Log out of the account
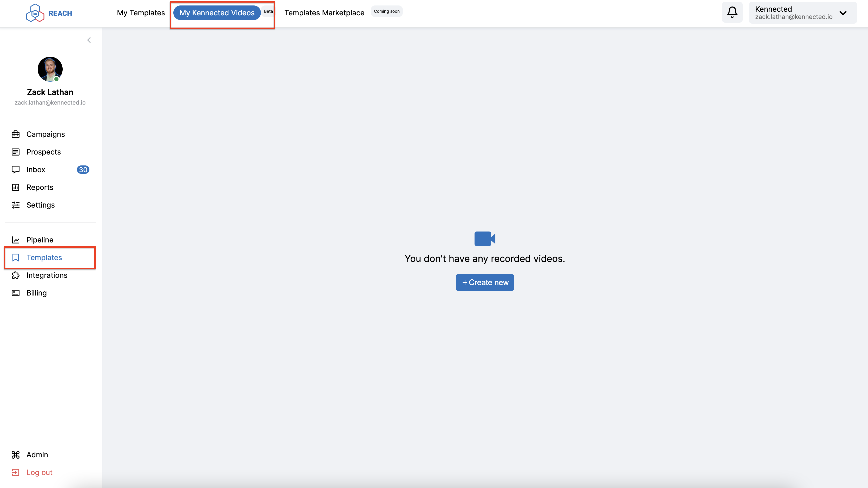The image size is (868, 488). pos(40,472)
